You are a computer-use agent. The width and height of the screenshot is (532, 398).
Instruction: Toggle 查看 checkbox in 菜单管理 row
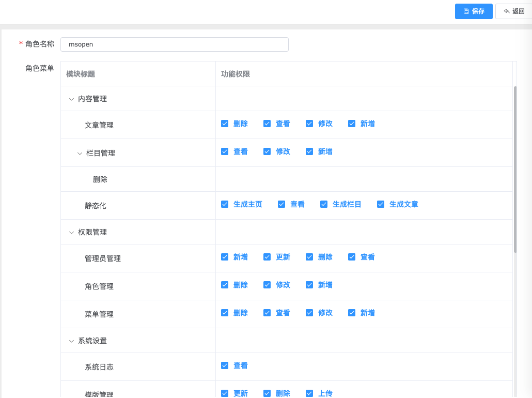point(267,313)
